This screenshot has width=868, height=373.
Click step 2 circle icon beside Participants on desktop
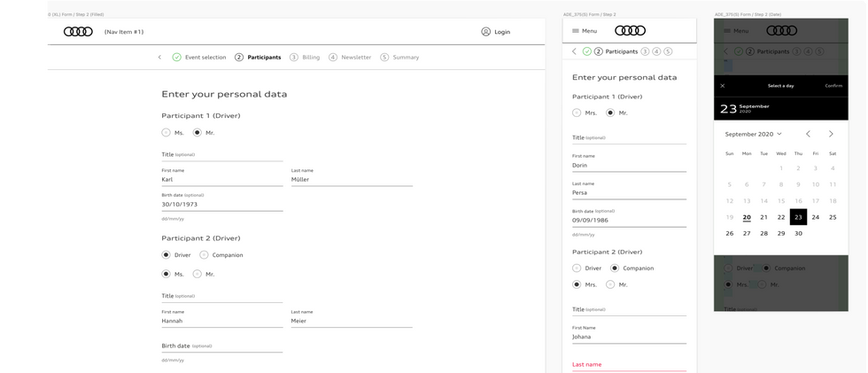point(239,57)
